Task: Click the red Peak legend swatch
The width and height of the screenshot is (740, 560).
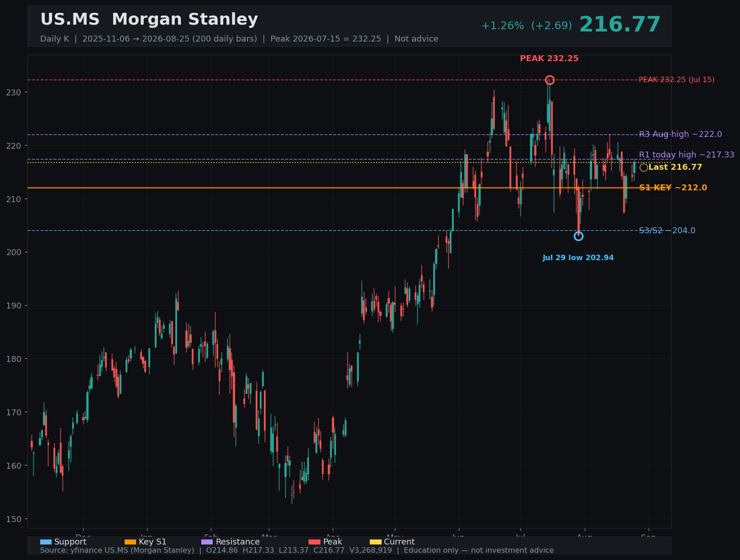Action: pyautogui.click(x=315, y=542)
